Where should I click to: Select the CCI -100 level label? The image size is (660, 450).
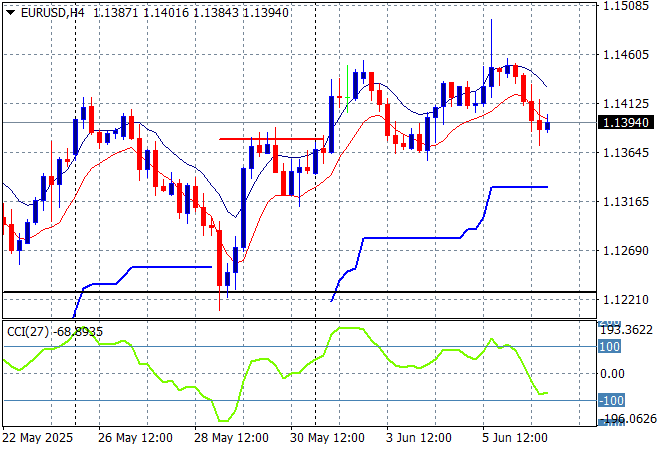[x=612, y=400]
